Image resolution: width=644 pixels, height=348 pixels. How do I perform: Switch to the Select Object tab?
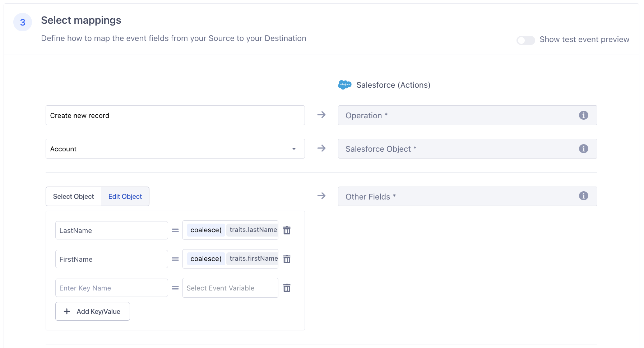pyautogui.click(x=73, y=196)
